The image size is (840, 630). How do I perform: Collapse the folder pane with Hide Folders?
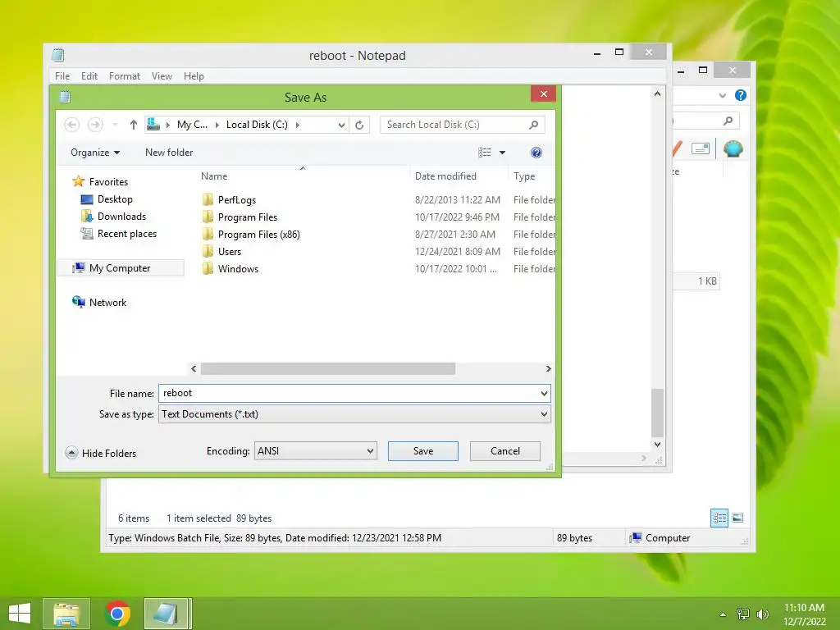point(101,453)
